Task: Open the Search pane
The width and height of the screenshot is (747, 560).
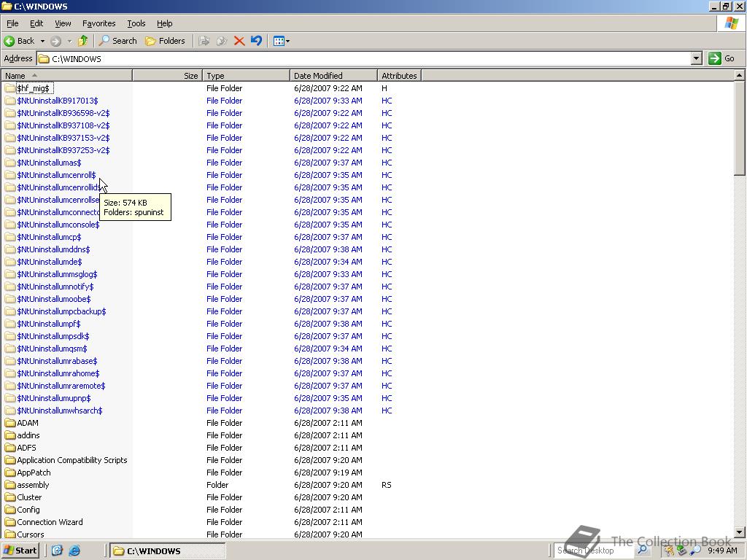Action: click(x=117, y=41)
